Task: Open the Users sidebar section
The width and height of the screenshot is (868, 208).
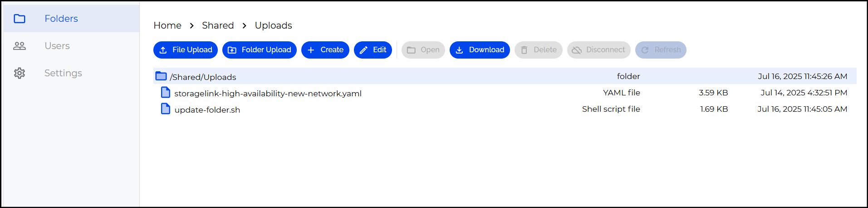Action: (71, 46)
